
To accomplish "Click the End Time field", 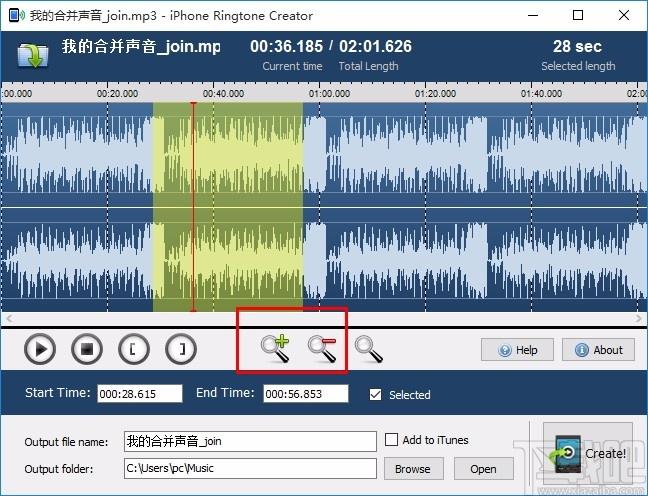I will coord(306,394).
